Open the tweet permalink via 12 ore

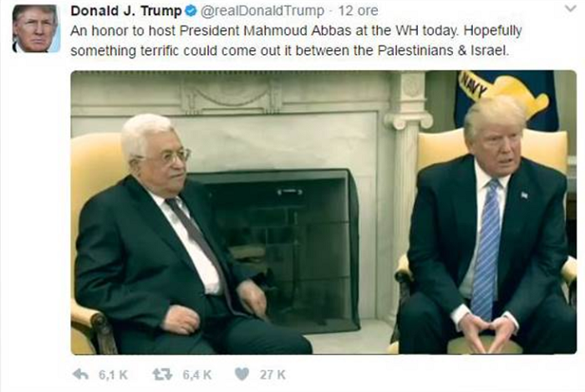point(358,11)
